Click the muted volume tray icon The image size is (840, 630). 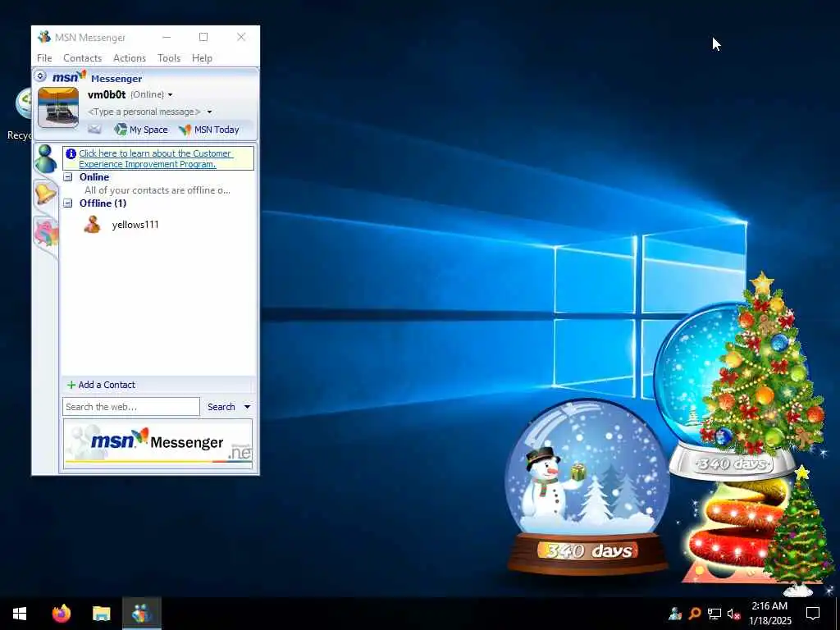pyautogui.click(x=733, y=614)
